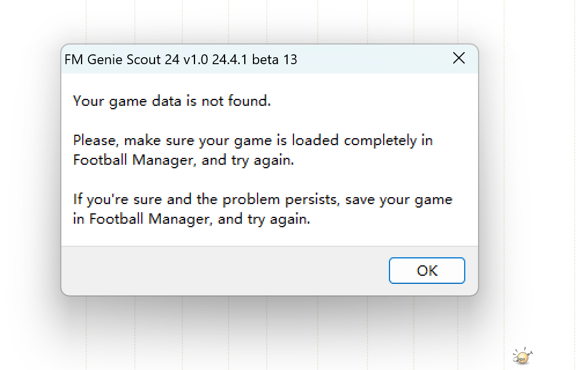Image resolution: width=588 pixels, height=370 pixels.
Task: Click the "v1.0" version label in title
Action: click(195, 60)
